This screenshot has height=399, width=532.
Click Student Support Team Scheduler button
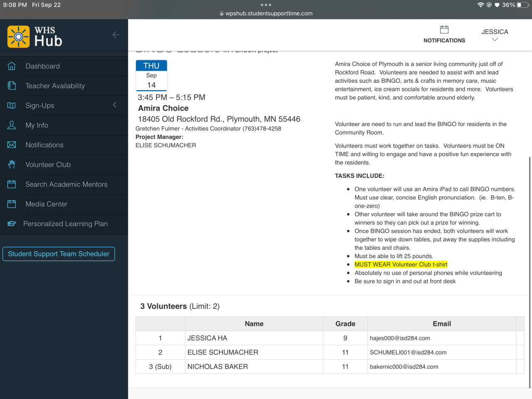[59, 254]
